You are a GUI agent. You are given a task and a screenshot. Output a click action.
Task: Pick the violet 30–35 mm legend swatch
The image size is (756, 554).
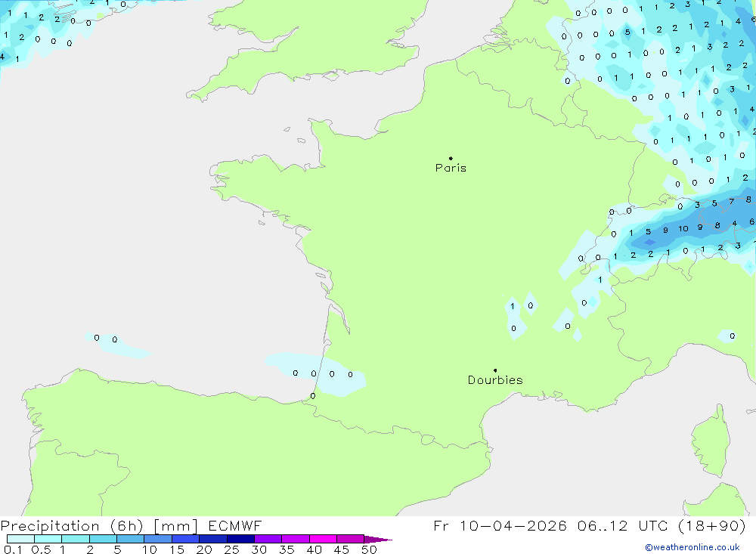(x=268, y=539)
